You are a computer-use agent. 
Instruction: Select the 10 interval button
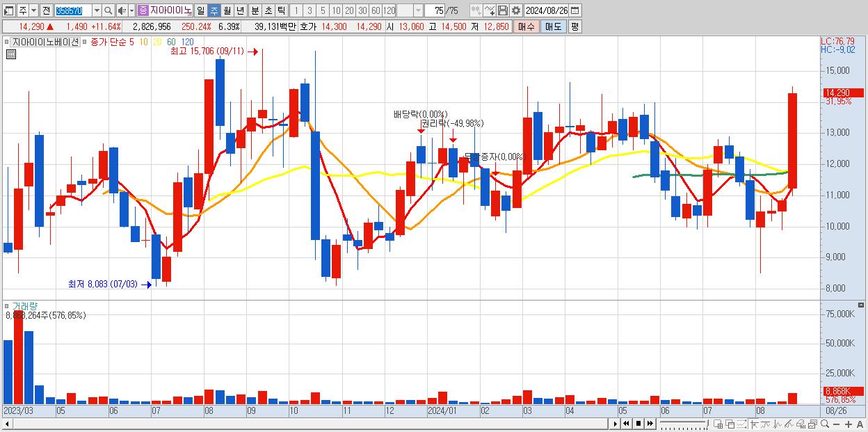(x=336, y=10)
